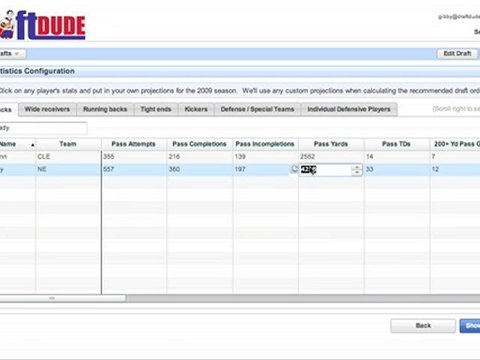
Task: Sort by the Team column header
Action: pos(68,144)
